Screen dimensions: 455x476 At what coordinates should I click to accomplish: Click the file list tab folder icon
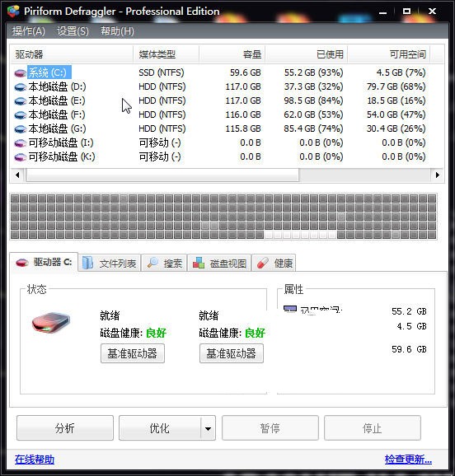[x=88, y=263]
